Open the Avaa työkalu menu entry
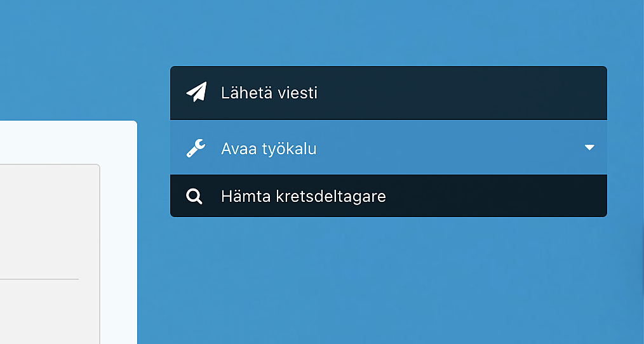Viewport: 644px width, 344px height. pyautogui.click(x=389, y=147)
